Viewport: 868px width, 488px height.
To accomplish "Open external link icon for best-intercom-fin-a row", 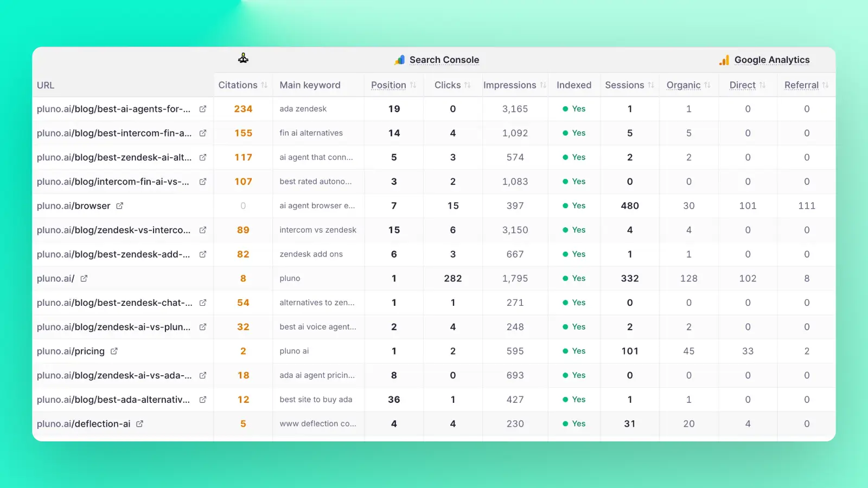I will [203, 133].
